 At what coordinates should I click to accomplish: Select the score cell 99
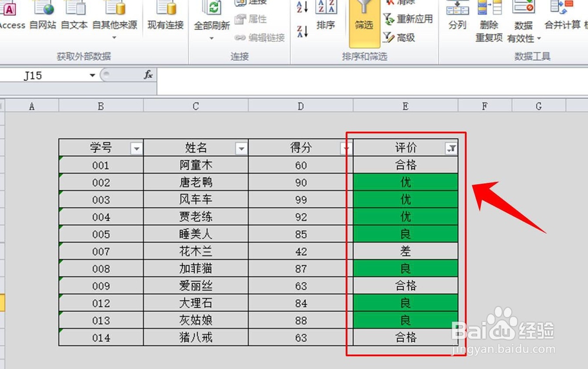[x=300, y=200]
